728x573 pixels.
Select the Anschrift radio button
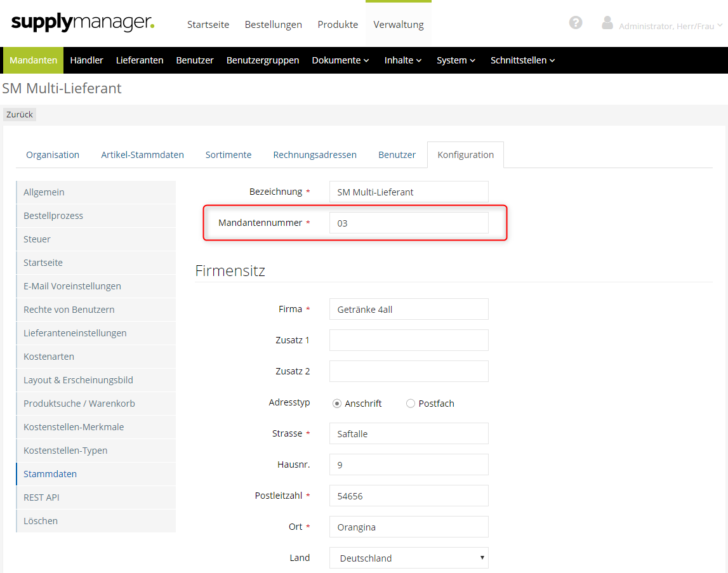pyautogui.click(x=337, y=404)
